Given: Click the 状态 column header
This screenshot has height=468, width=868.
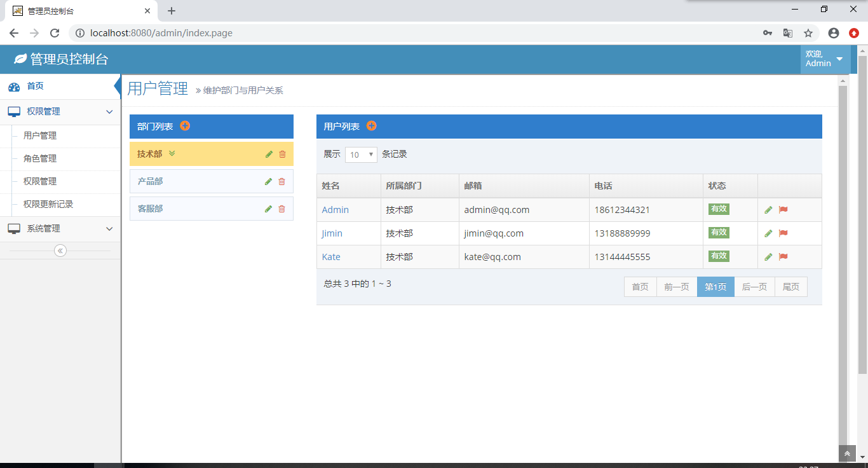Looking at the screenshot, I should pyautogui.click(x=730, y=186).
